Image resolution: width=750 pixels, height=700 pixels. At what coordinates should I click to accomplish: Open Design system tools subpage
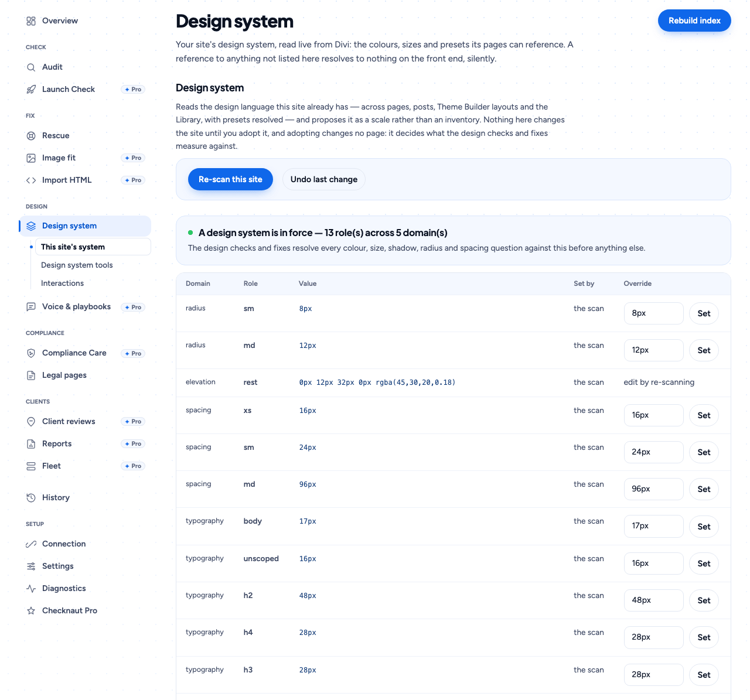click(77, 265)
